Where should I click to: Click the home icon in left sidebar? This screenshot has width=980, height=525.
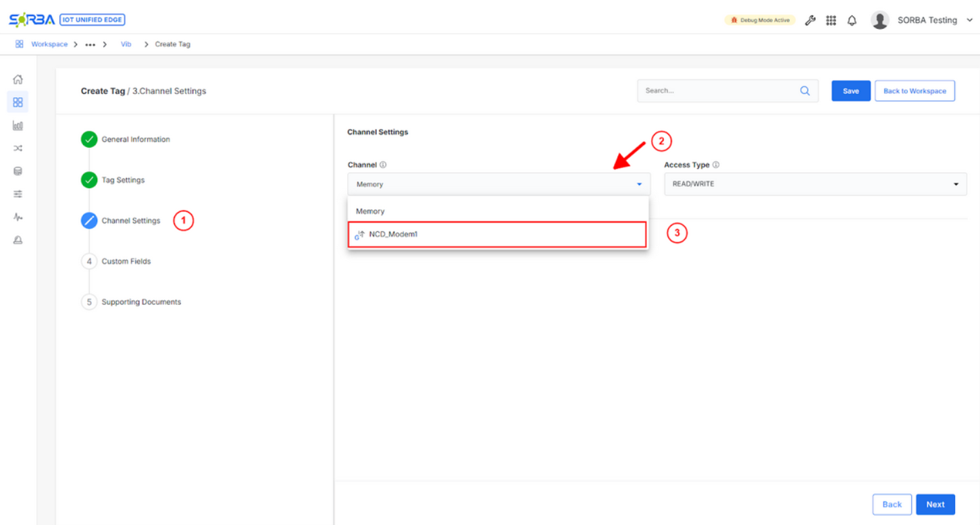[18, 80]
